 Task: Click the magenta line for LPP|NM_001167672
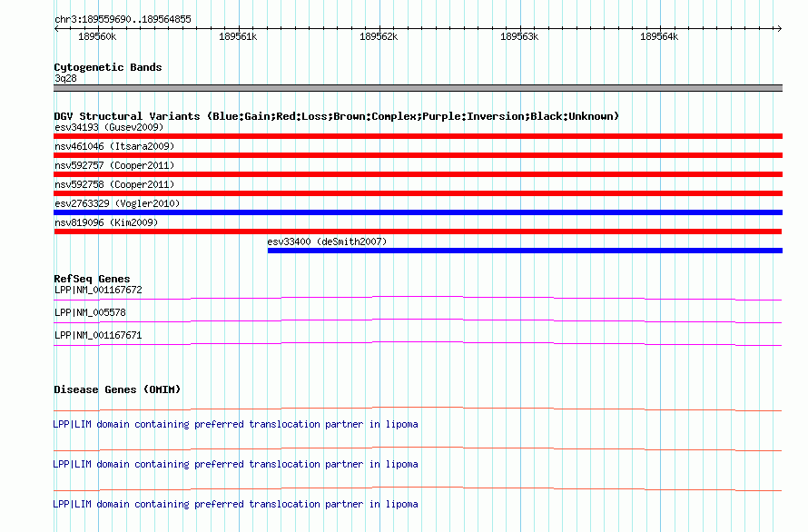point(418,298)
